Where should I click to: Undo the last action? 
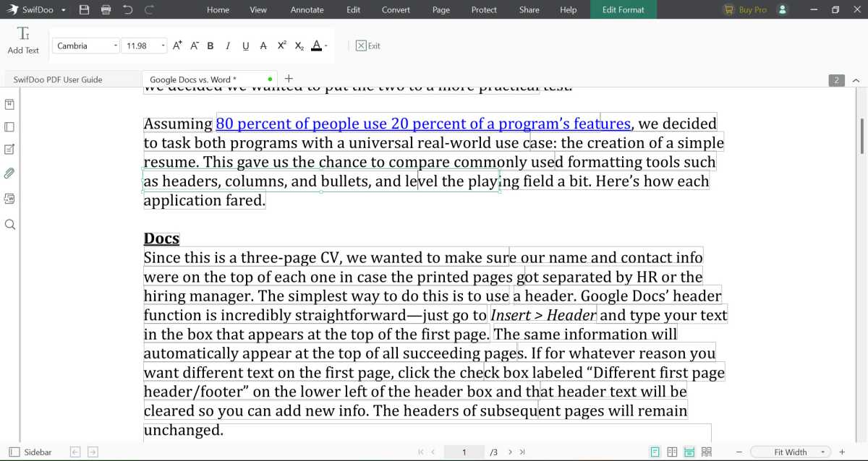[x=128, y=10]
